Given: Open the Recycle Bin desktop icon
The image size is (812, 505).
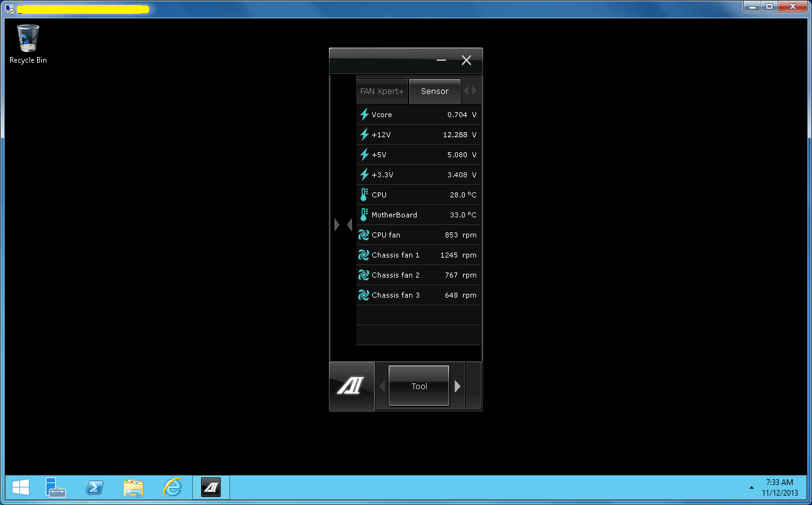Looking at the screenshot, I should 28,44.
